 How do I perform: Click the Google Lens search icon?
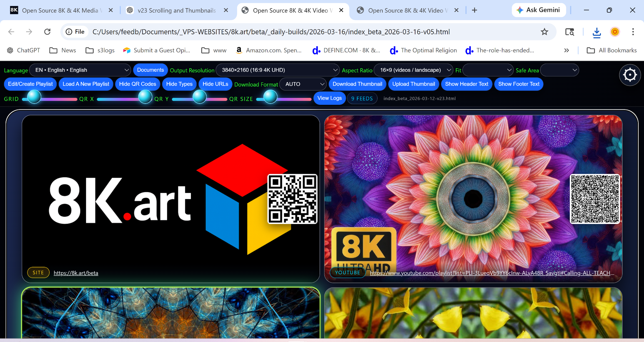pyautogui.click(x=569, y=32)
